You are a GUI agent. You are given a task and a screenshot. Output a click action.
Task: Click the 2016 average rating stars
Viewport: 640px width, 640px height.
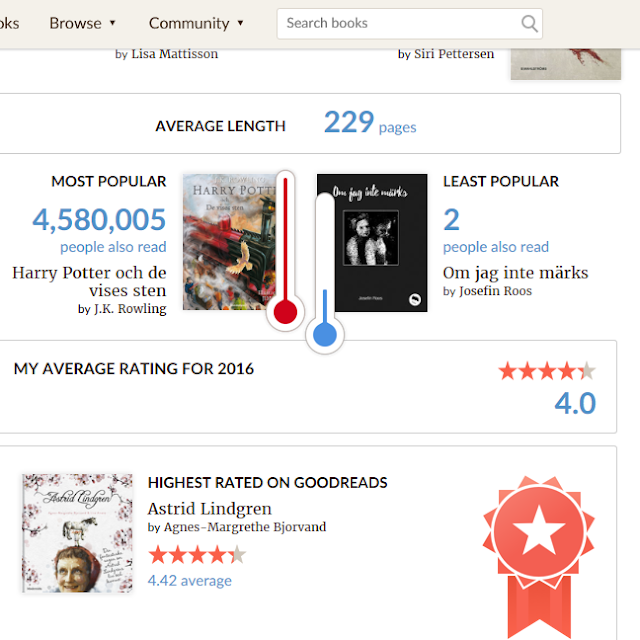[547, 371]
